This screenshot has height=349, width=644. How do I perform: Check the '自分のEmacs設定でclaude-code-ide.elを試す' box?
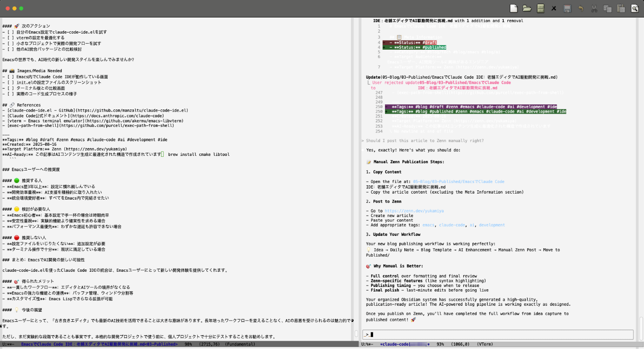click(x=10, y=32)
